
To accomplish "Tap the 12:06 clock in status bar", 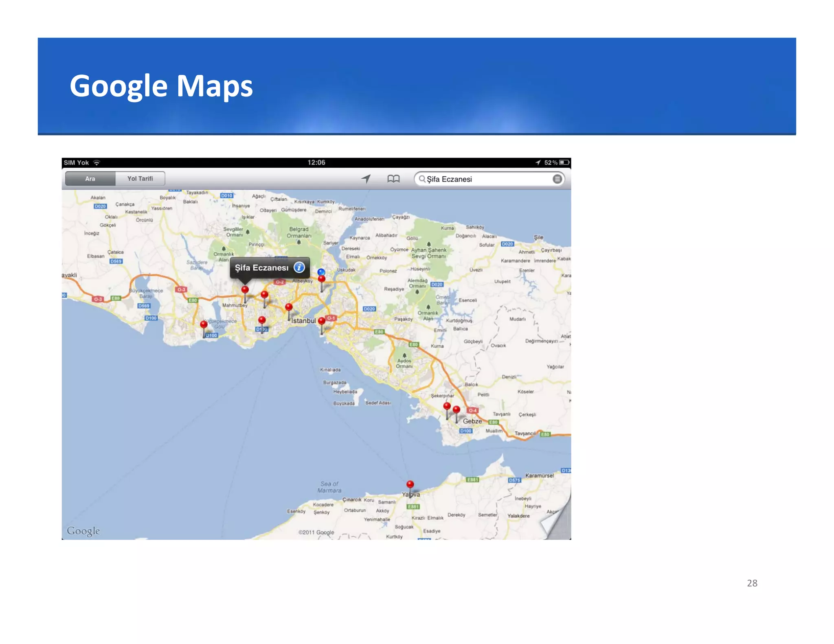I will [x=316, y=162].
